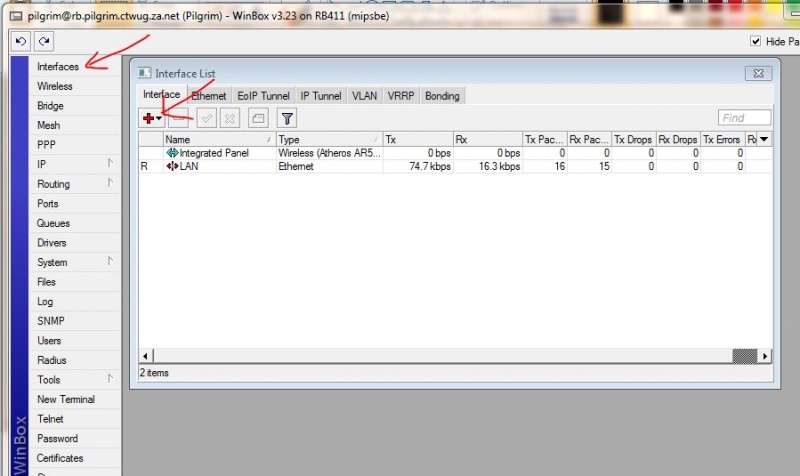Open Interfaces from the sidebar

[58, 67]
